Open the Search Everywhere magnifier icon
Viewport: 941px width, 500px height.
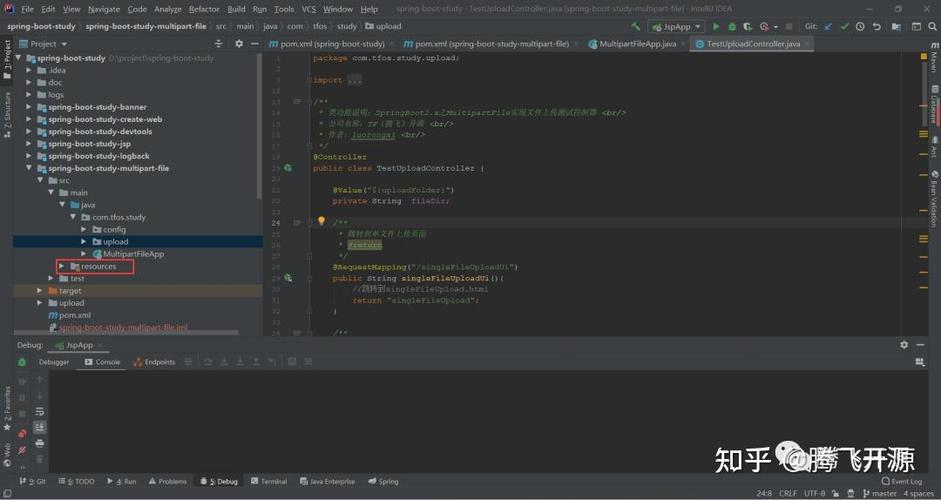(x=933, y=26)
